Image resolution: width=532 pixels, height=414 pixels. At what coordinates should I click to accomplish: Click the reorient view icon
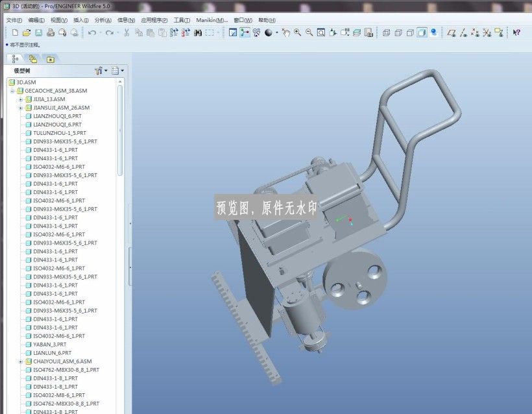point(333,32)
